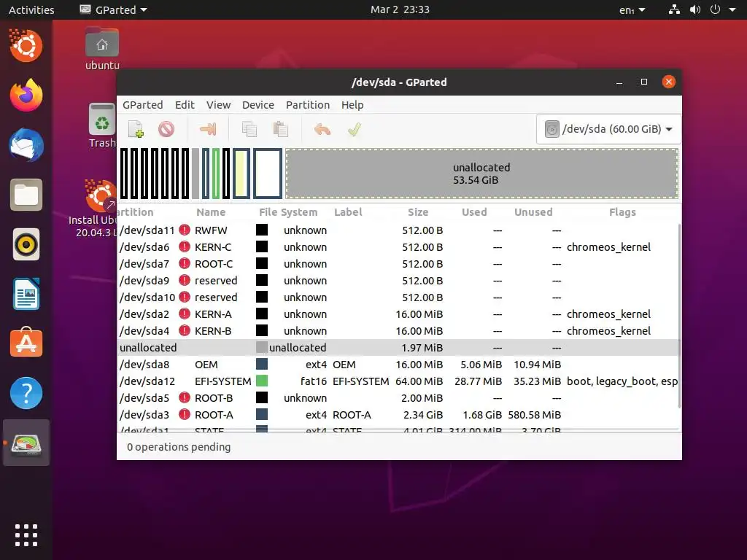
Task: Click the Undo last operation icon
Action: click(322, 129)
